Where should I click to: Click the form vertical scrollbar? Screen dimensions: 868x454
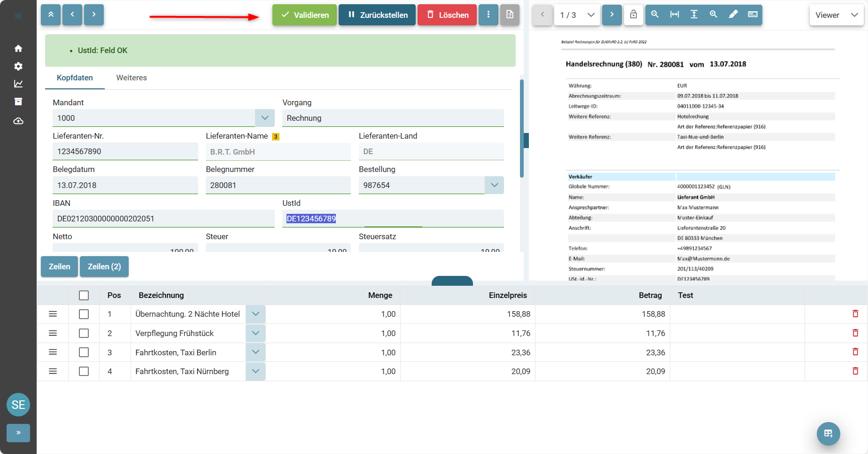(x=521, y=128)
